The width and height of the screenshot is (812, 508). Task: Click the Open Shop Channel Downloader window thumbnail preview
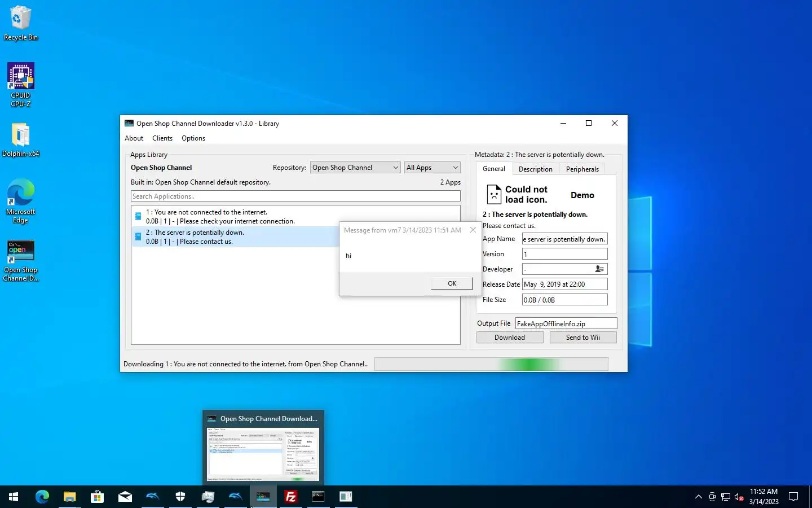(x=263, y=454)
